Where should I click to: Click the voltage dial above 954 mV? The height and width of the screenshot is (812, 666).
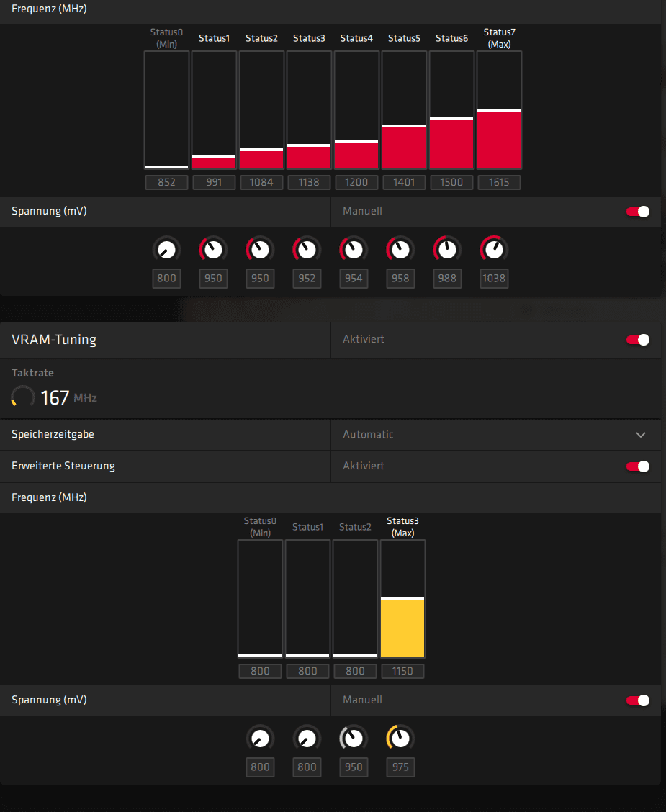coord(354,250)
